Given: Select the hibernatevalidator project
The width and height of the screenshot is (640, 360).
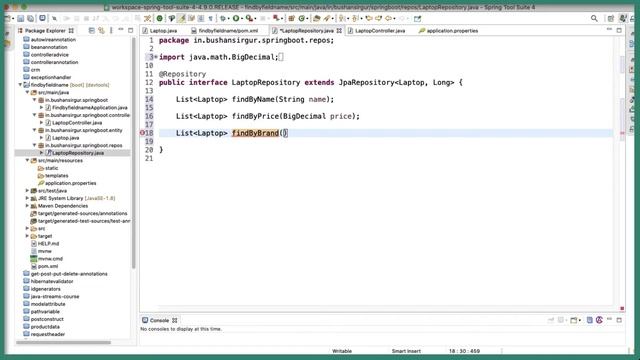Looking at the screenshot, I should (52, 281).
